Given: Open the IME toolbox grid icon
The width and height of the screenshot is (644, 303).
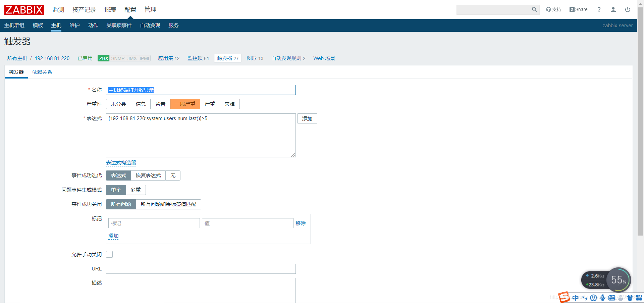Looking at the screenshot, I should tap(639, 298).
